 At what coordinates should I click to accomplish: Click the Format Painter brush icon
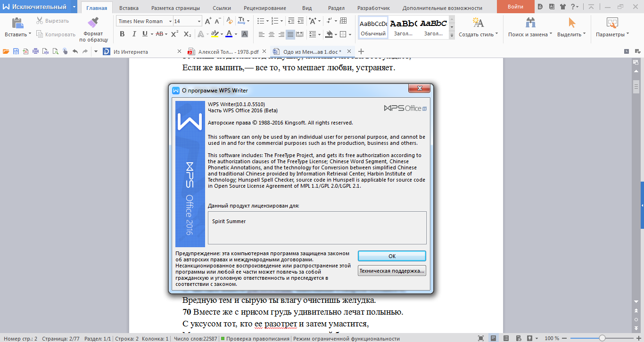(x=93, y=22)
